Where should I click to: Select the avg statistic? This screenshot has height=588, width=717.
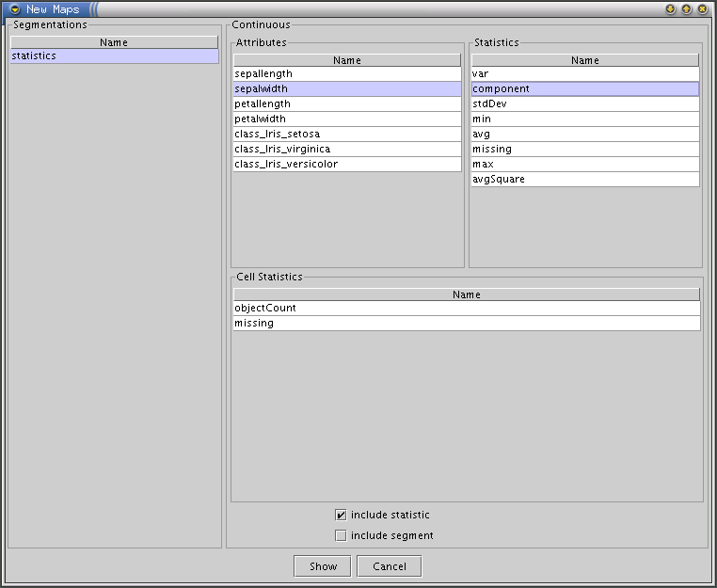(x=585, y=134)
